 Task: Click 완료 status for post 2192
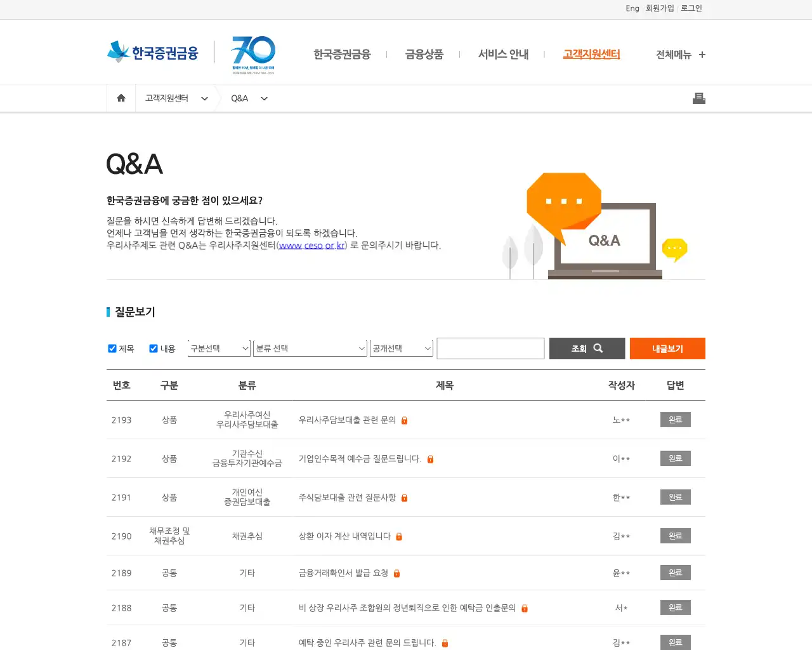pos(676,458)
